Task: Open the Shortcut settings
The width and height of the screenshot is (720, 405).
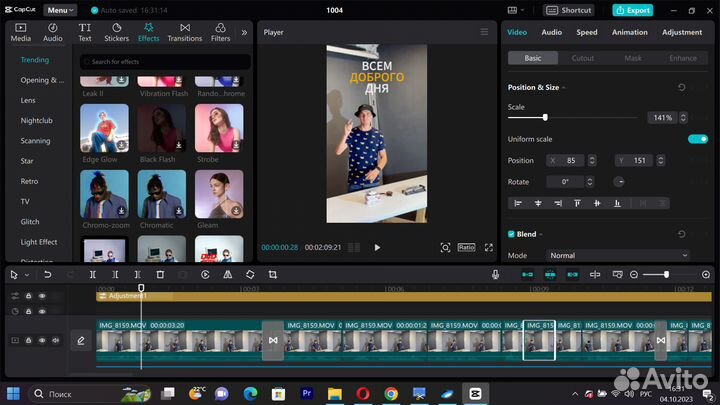Action: 569,10
